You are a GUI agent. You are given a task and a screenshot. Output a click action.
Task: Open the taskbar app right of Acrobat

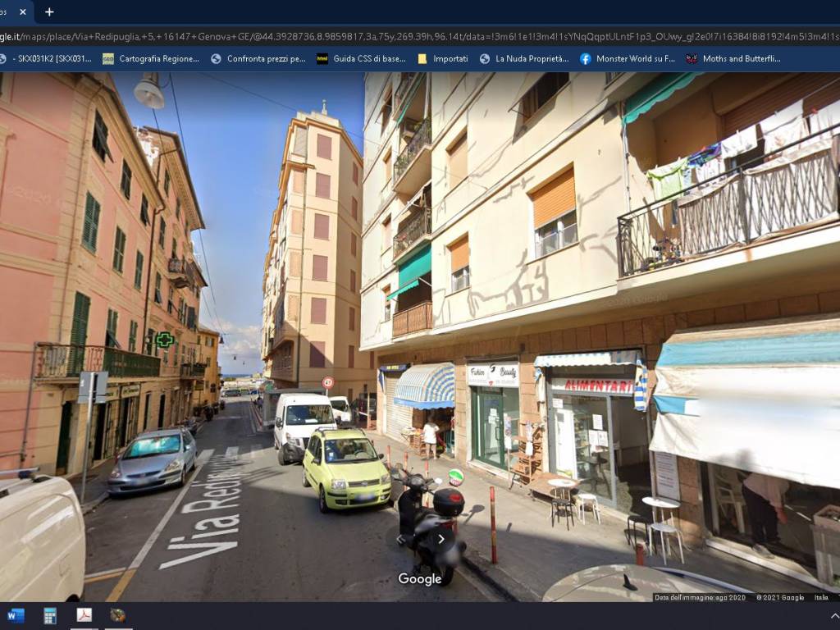[118, 615]
